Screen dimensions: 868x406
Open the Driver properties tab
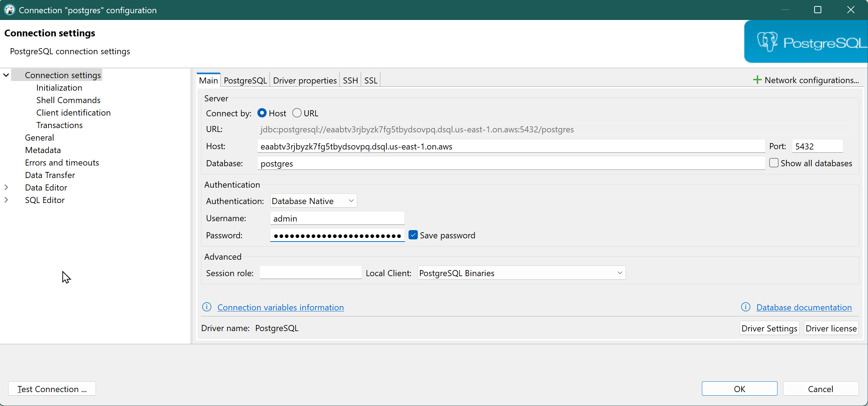[x=305, y=80]
